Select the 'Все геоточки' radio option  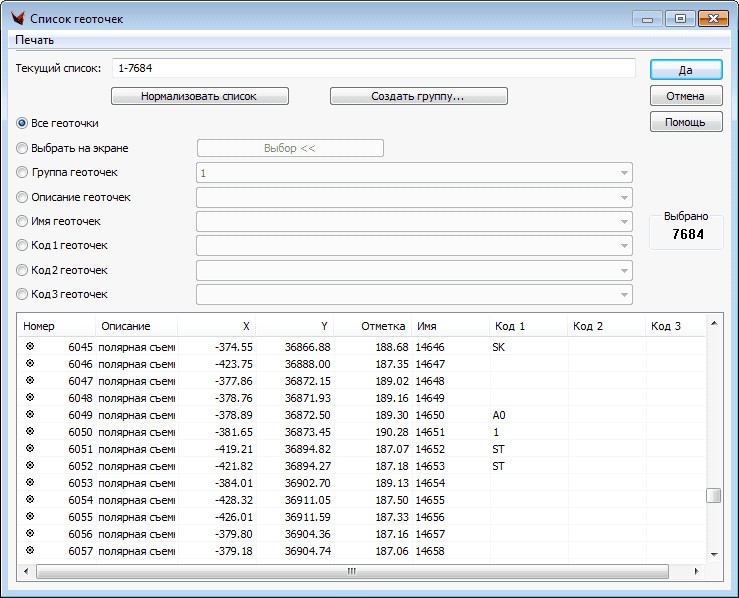(22, 123)
